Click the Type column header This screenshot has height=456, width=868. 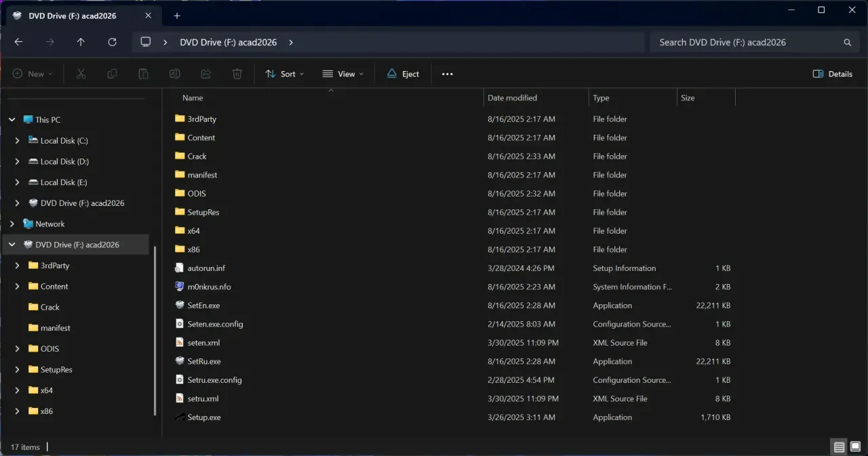point(601,98)
